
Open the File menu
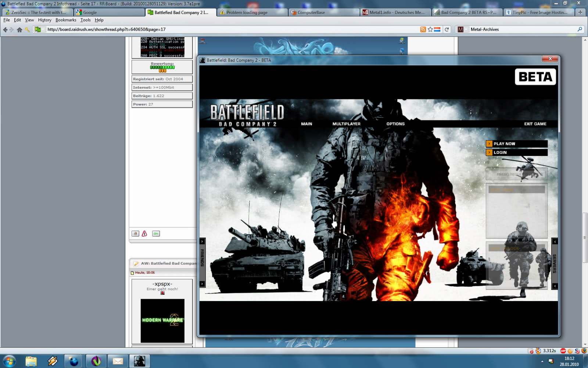point(7,20)
